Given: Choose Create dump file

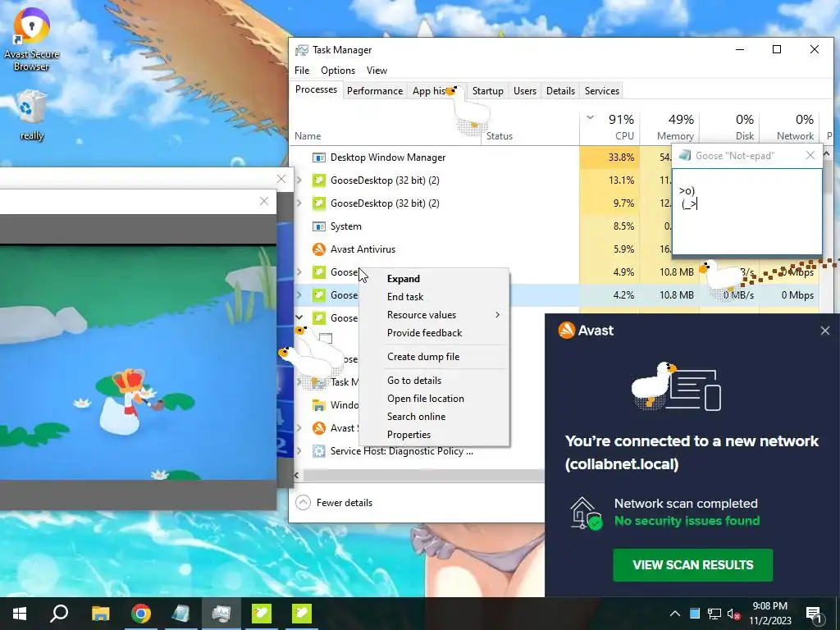Looking at the screenshot, I should point(434,357).
